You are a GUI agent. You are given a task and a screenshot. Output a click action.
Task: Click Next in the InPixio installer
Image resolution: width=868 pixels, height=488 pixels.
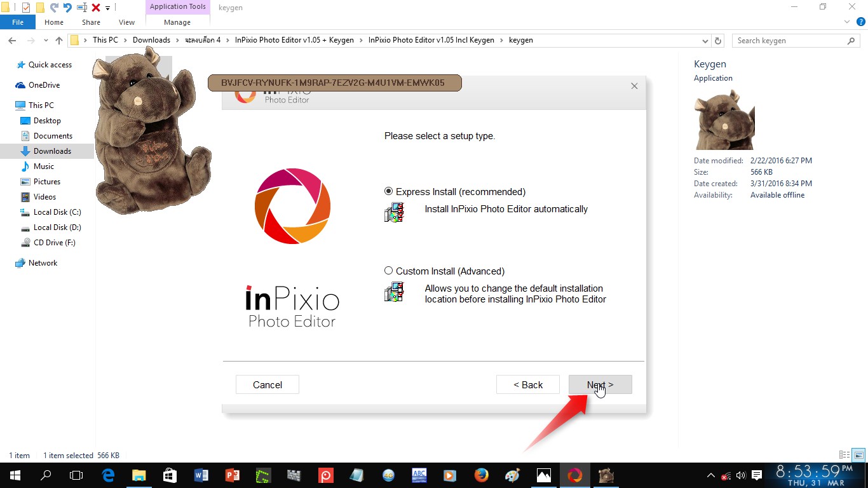pos(600,384)
